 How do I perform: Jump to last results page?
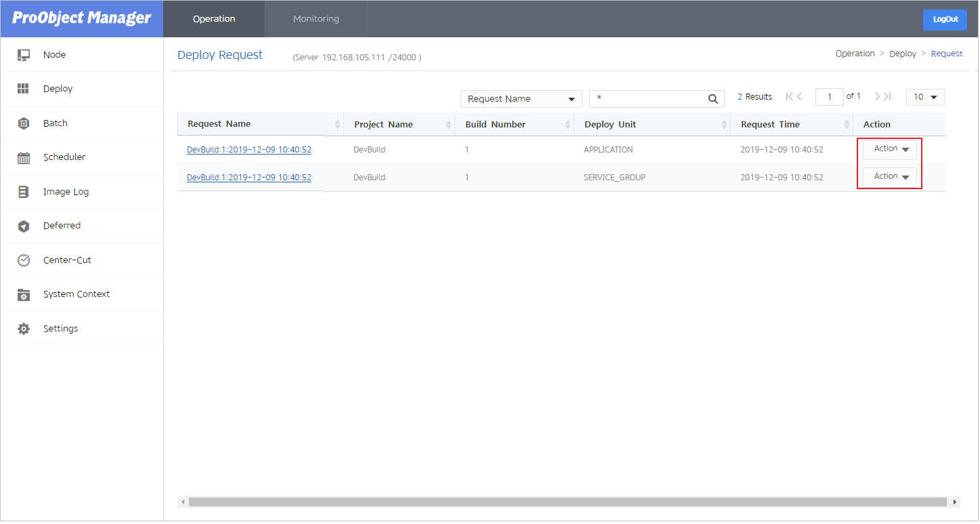click(x=887, y=97)
